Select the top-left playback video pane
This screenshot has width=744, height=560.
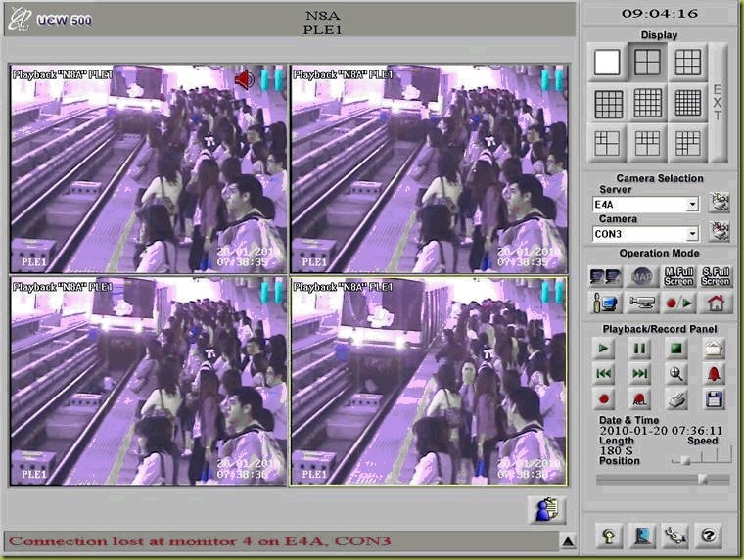[x=149, y=169]
